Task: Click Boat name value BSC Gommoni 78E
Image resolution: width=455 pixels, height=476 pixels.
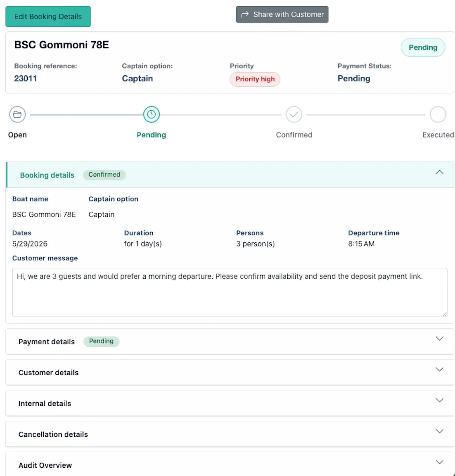Action: pos(44,215)
